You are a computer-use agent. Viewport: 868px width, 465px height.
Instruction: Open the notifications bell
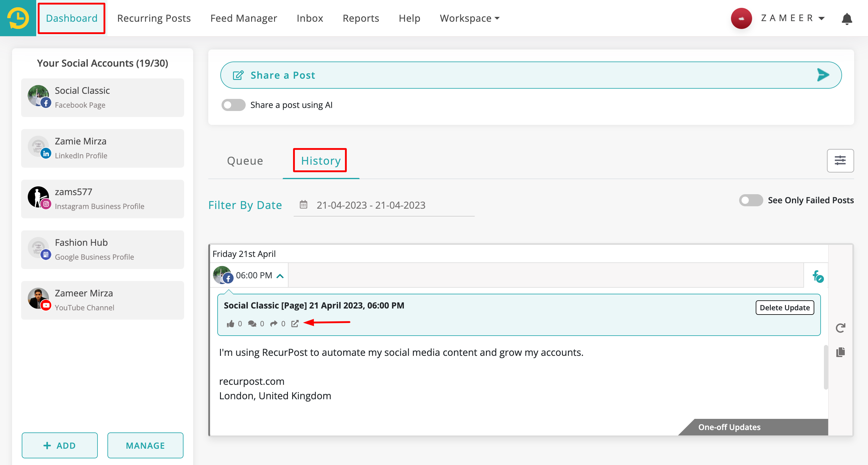(847, 18)
